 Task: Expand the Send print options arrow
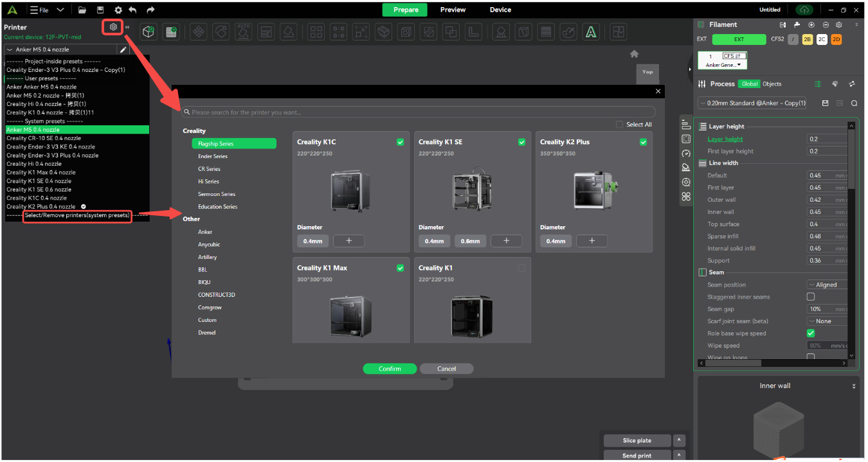click(x=679, y=456)
